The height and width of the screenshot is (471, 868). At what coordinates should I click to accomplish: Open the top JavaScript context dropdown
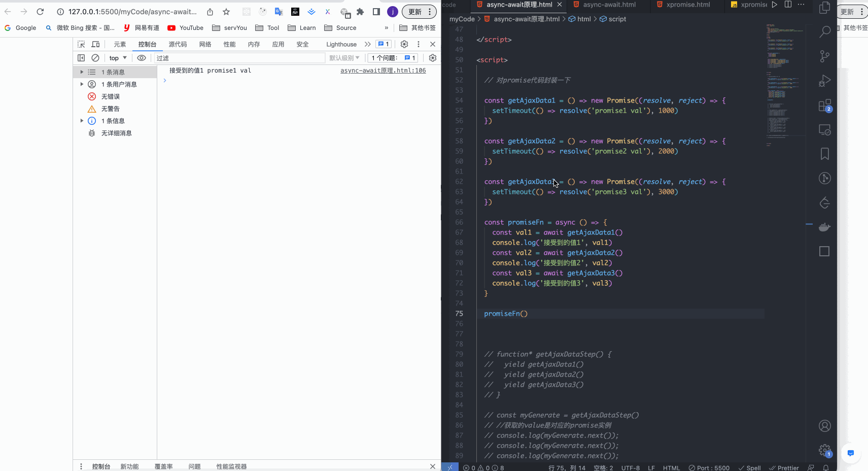(118, 58)
